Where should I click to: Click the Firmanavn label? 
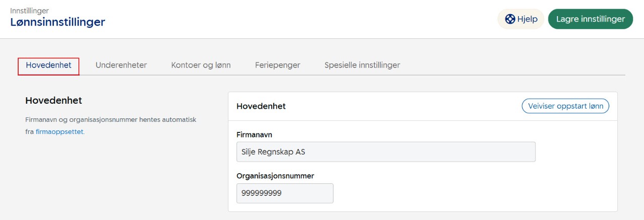pyautogui.click(x=254, y=134)
